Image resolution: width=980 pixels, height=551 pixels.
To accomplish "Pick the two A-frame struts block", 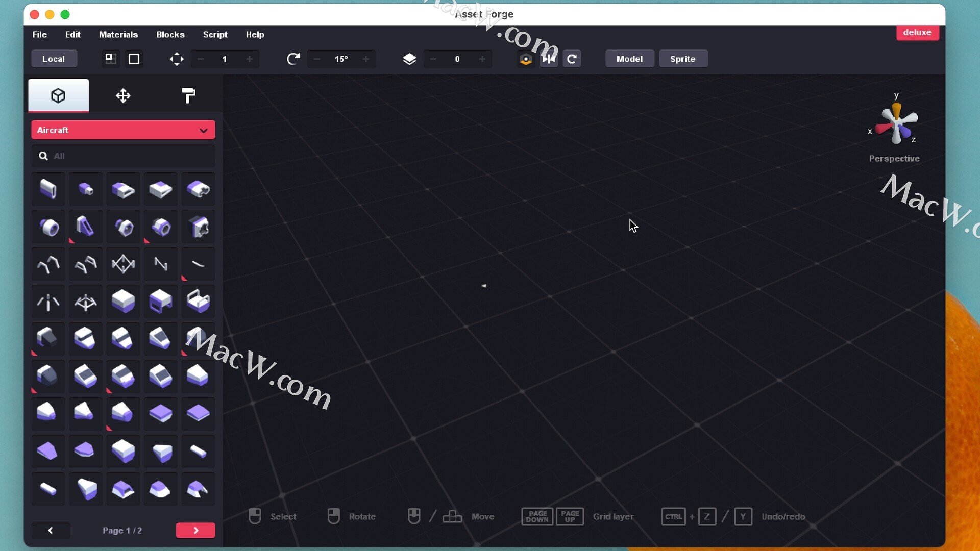I will [86, 264].
